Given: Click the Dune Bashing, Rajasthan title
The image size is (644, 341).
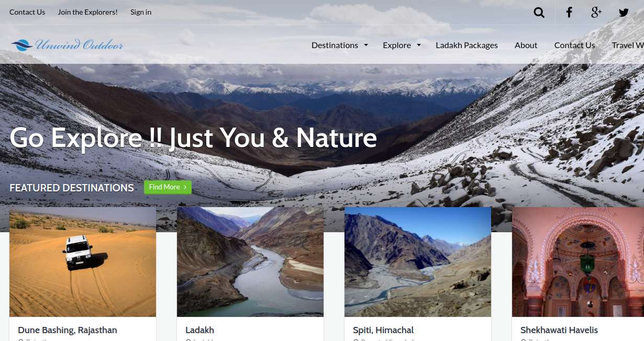Looking at the screenshot, I should 68,330.
